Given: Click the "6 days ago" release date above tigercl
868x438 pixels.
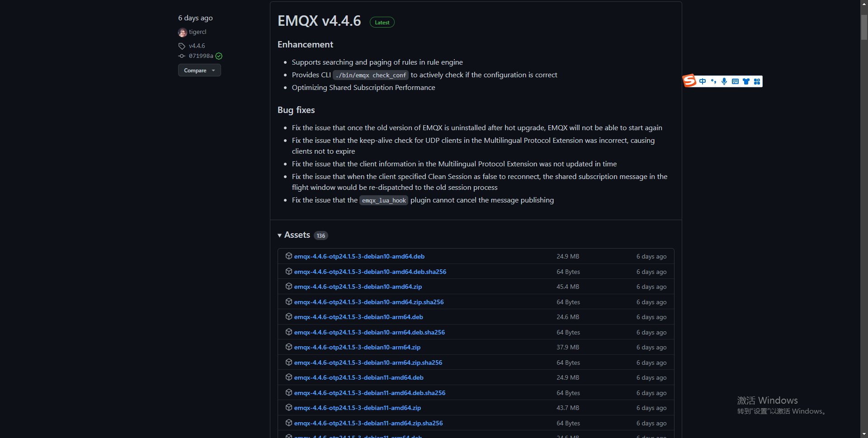Looking at the screenshot, I should coord(195,18).
